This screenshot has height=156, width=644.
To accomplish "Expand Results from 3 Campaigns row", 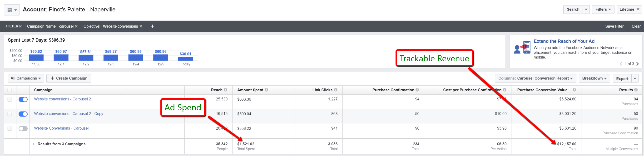I will coord(34,144).
